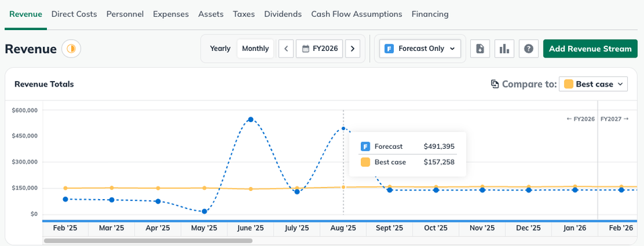Image resolution: width=644 pixels, height=246 pixels.
Task: Switch view to Yearly
Action: (x=220, y=48)
